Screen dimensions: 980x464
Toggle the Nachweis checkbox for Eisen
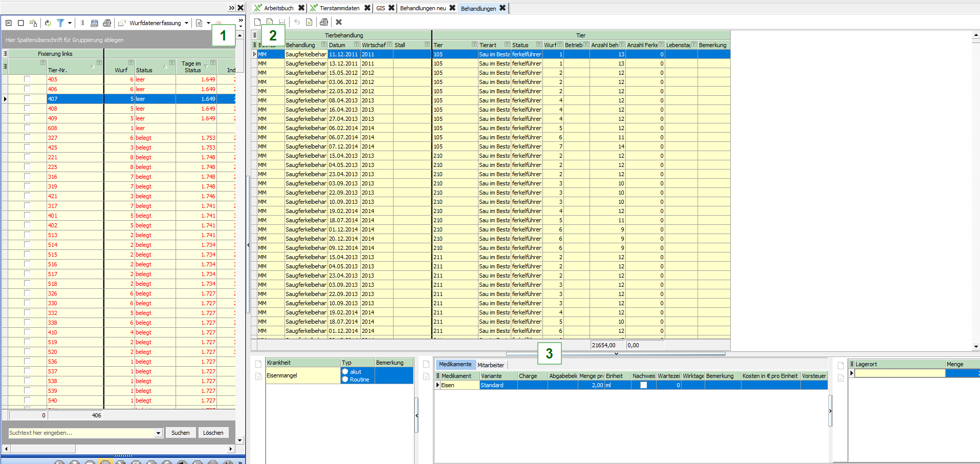[x=643, y=385]
